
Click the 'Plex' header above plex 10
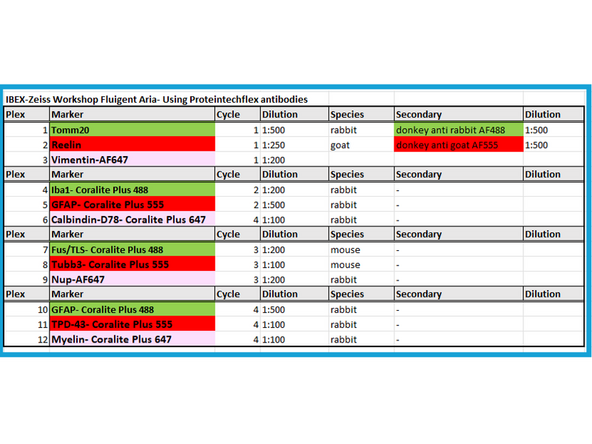click(x=26, y=294)
